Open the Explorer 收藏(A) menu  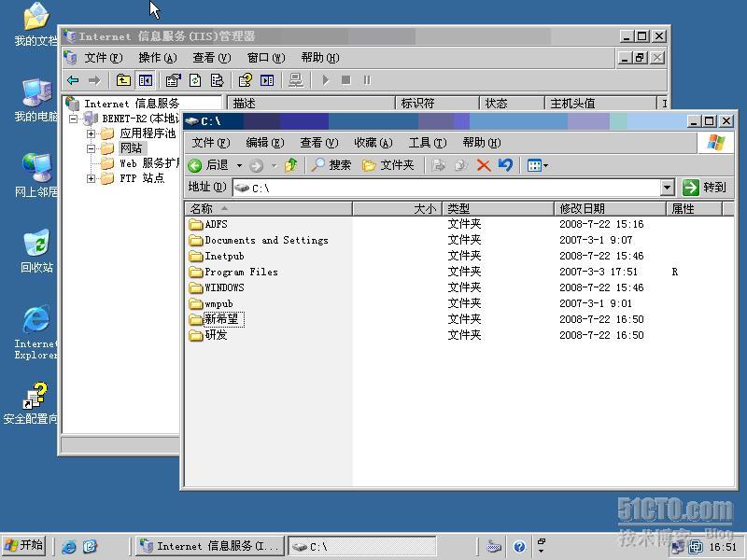373,143
